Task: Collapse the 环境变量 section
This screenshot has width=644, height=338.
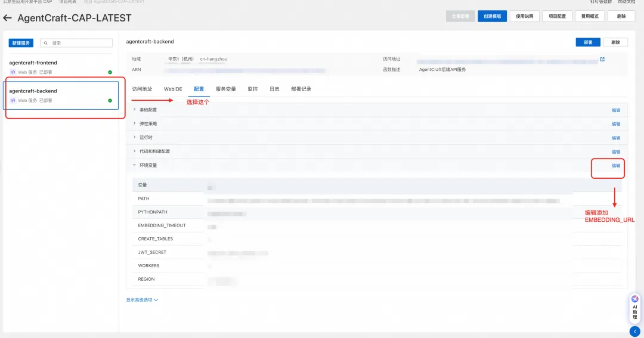Action: tap(134, 165)
